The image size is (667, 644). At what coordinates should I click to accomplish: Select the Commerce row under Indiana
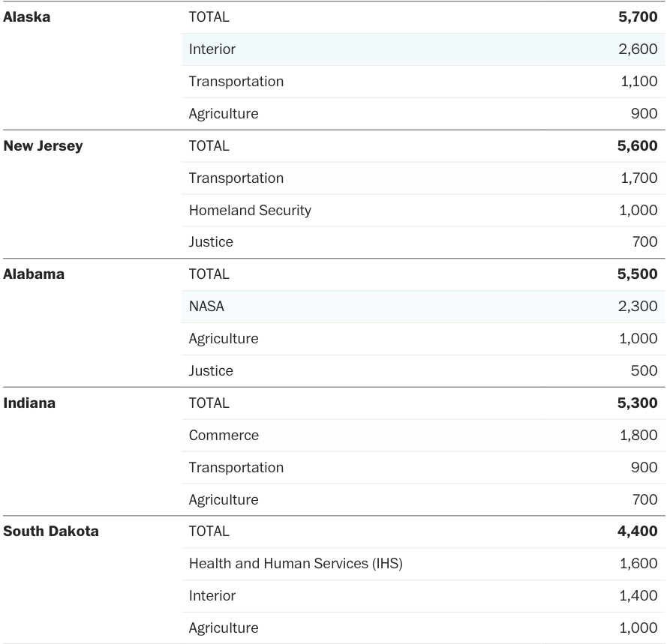click(224, 436)
